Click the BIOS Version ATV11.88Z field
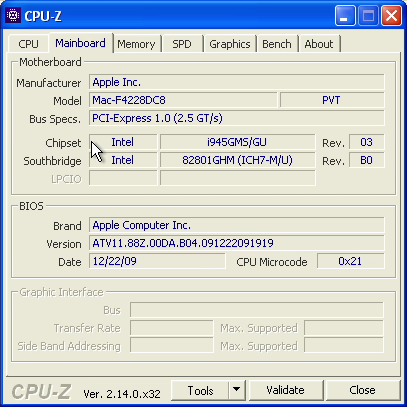The image size is (407, 407). (237, 243)
